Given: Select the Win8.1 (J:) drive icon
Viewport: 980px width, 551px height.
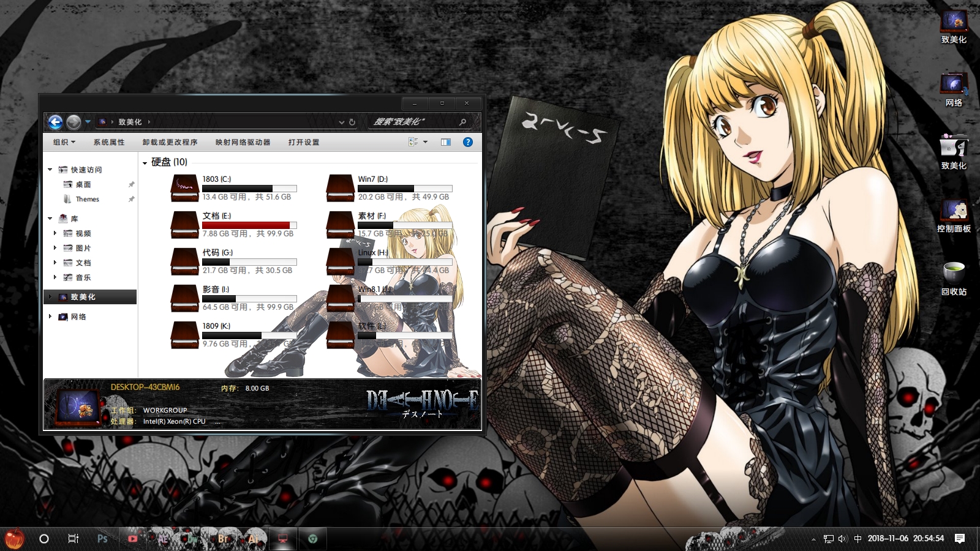Looking at the screenshot, I should point(341,298).
